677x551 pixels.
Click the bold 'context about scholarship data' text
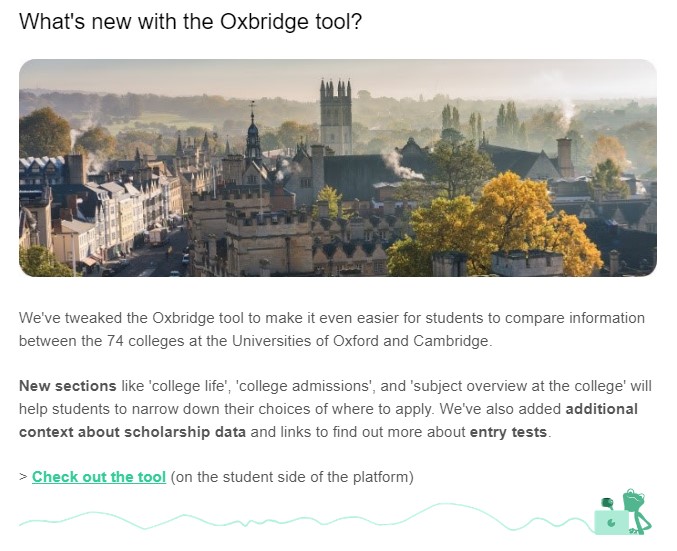point(133,432)
